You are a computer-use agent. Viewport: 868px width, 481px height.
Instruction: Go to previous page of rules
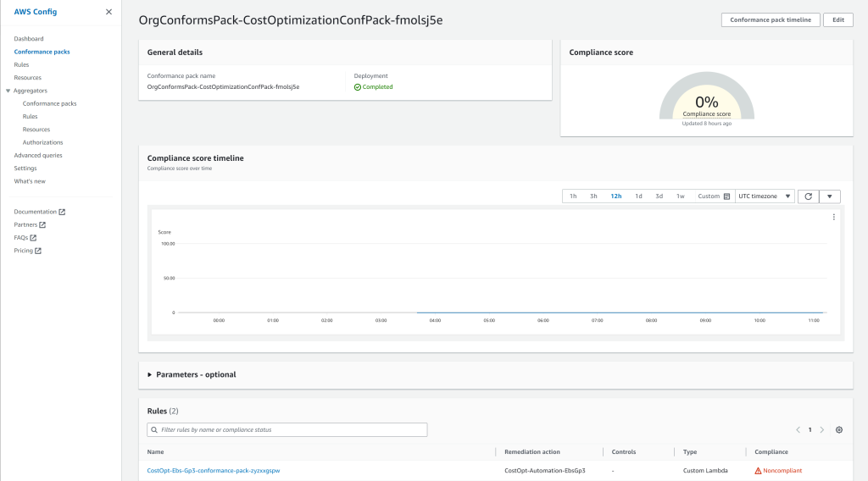tap(798, 429)
